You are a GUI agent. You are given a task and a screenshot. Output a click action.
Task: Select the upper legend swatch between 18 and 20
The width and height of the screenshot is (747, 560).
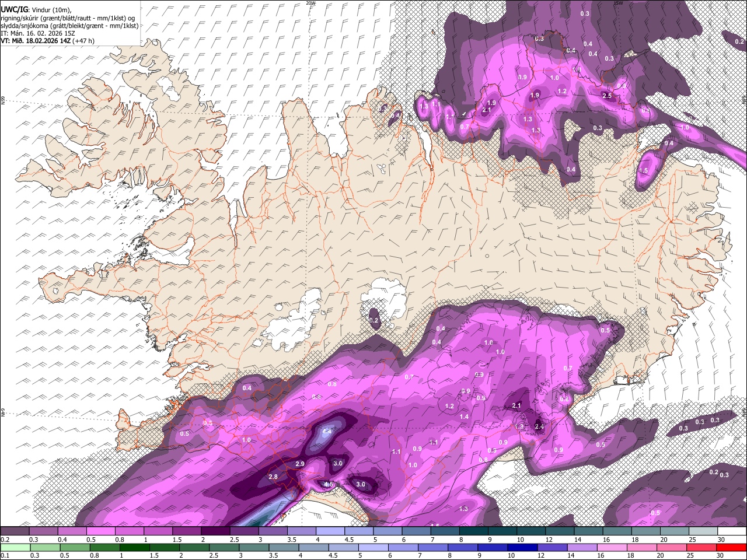tap(647, 531)
